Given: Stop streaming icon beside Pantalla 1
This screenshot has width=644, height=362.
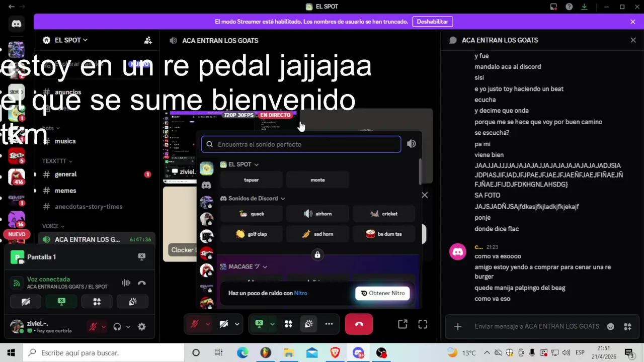Looking at the screenshot, I should click(142, 257).
